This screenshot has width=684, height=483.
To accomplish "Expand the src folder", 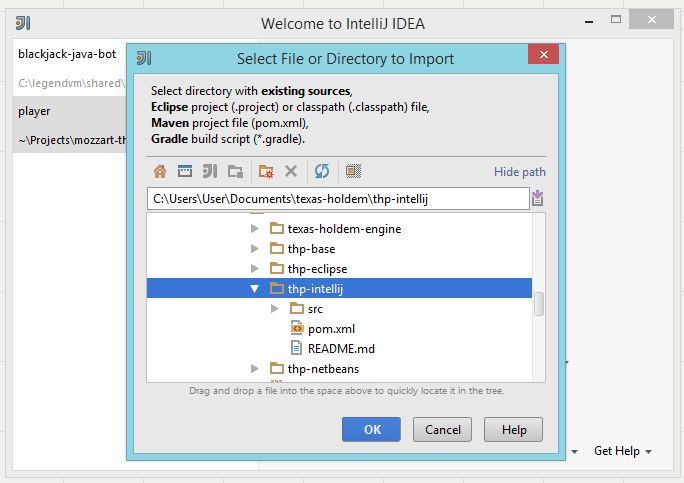I will pyautogui.click(x=275, y=309).
